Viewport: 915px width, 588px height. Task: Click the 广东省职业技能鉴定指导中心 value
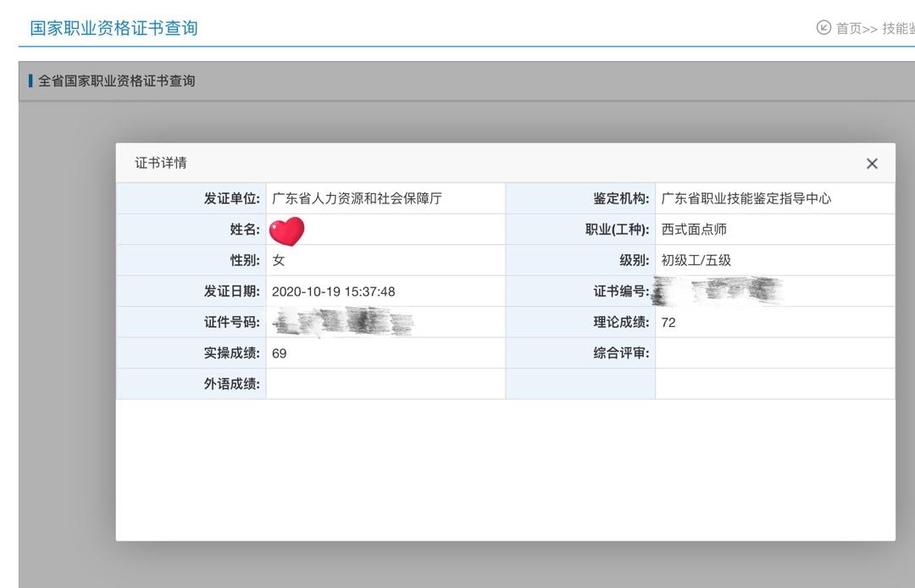point(746,199)
